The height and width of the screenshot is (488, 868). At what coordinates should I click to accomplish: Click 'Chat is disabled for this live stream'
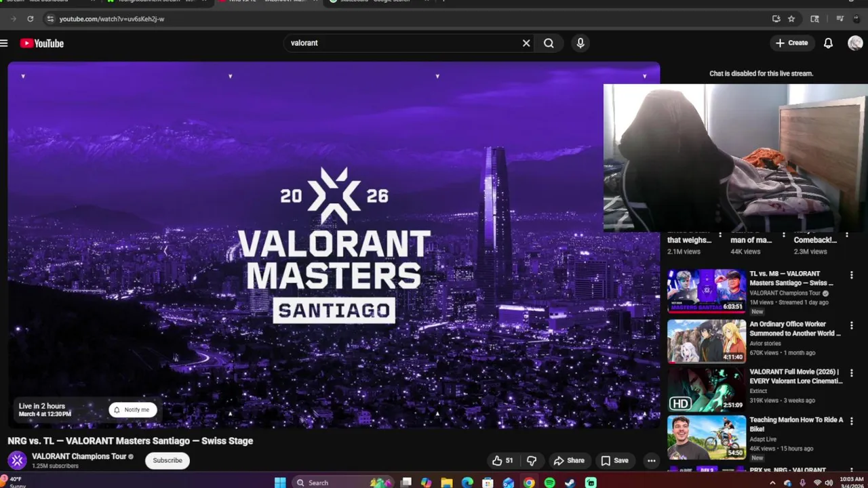tap(761, 73)
